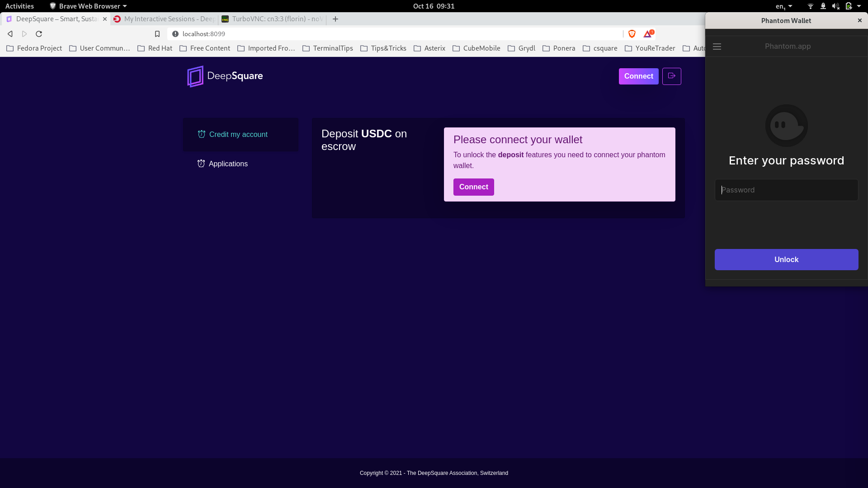Screen dimensions: 868x488
Task: Click site information icon in address bar
Action: [x=175, y=34]
